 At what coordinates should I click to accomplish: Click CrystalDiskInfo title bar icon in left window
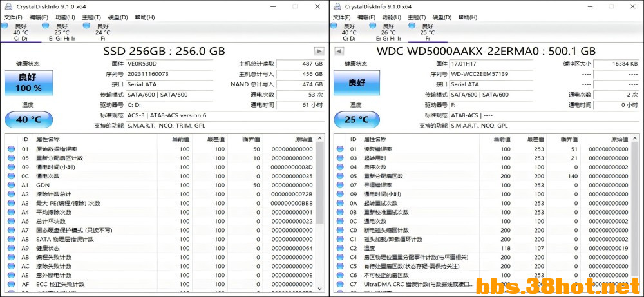[8, 6]
